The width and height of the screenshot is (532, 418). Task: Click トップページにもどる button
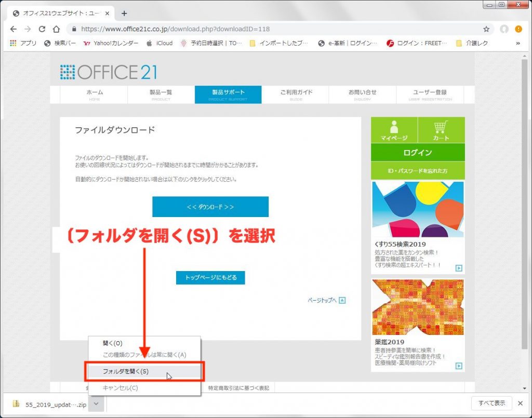tap(210, 278)
